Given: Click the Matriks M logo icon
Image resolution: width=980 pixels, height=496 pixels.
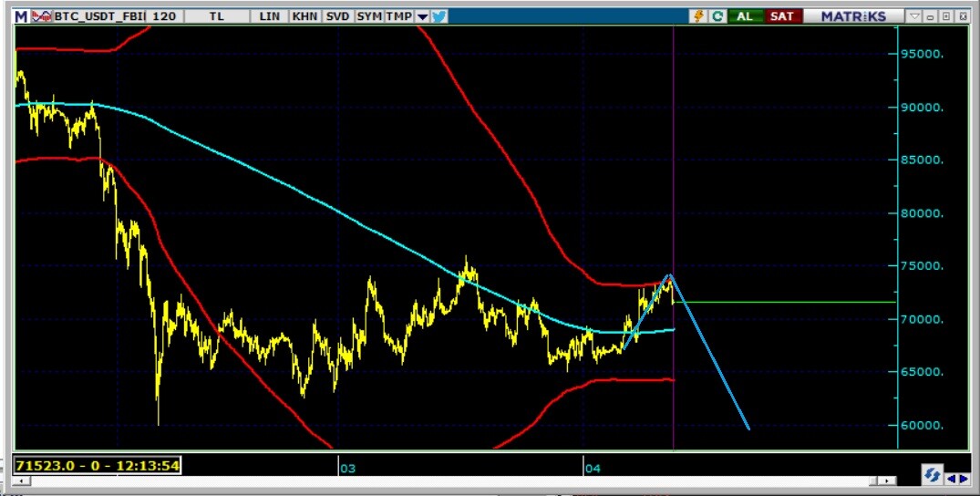Looking at the screenshot, I should point(20,16).
